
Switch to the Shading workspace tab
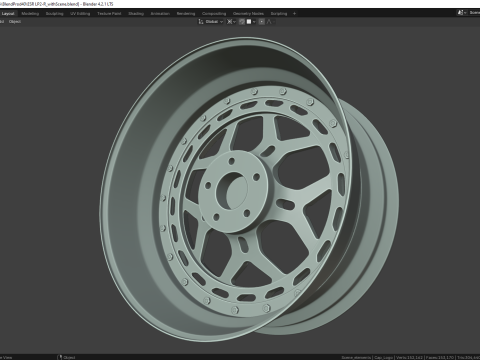click(136, 14)
